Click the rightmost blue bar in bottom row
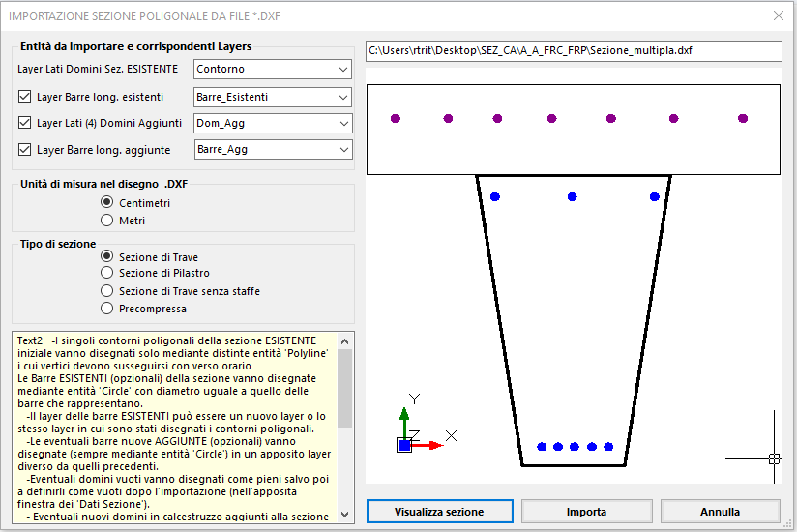Screen dimensions: 797x532 [608, 447]
